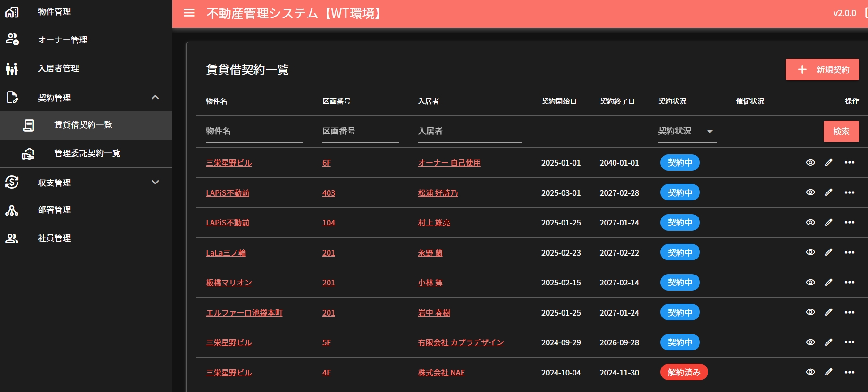Click the 新規契約 button
Screen dimensions: 868x392
[822, 70]
